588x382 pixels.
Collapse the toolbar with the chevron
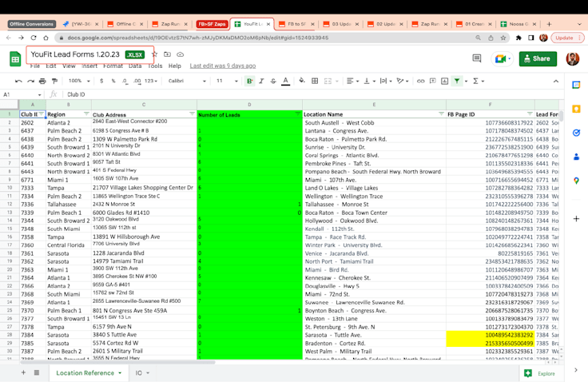[x=556, y=81]
